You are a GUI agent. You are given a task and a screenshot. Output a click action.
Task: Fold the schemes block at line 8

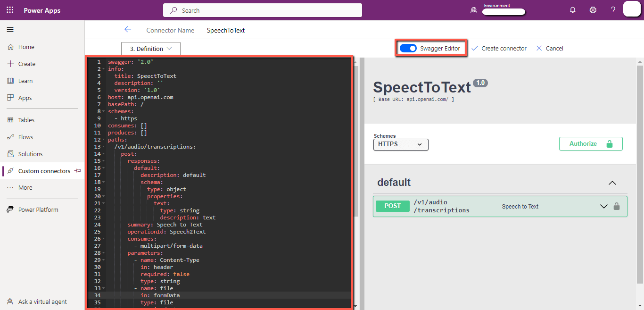click(104, 111)
